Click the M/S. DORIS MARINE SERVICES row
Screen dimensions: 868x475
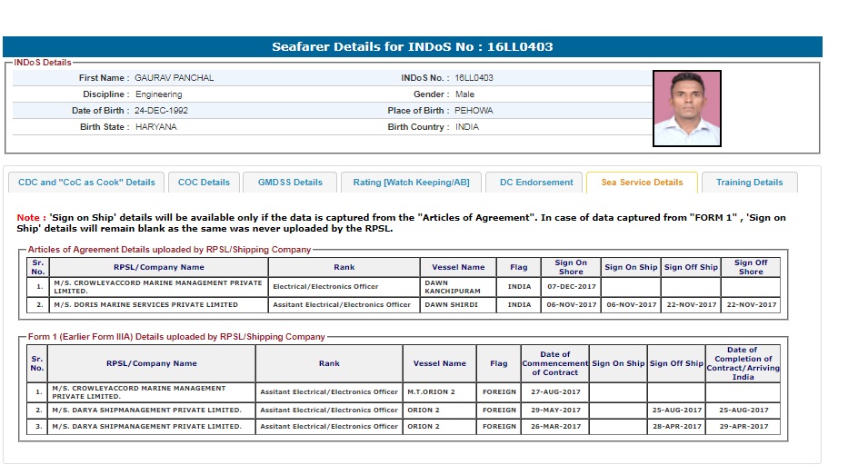[145, 305]
